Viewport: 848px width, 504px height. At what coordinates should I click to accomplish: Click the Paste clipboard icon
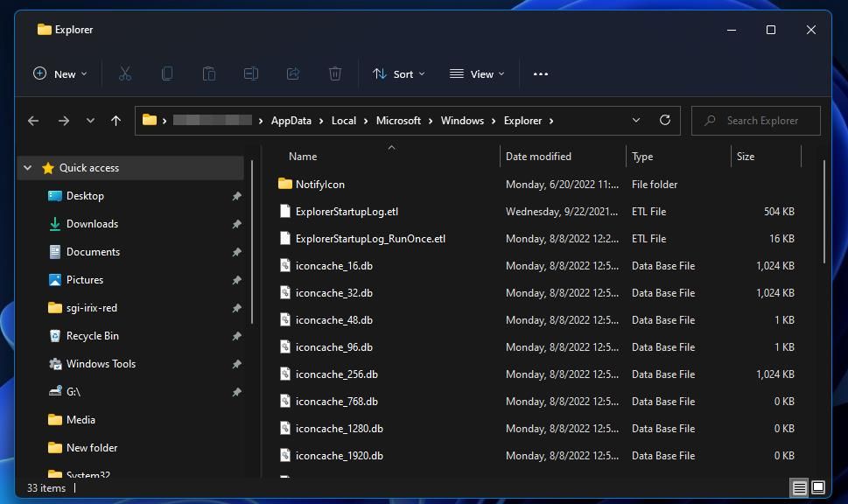[x=209, y=73]
